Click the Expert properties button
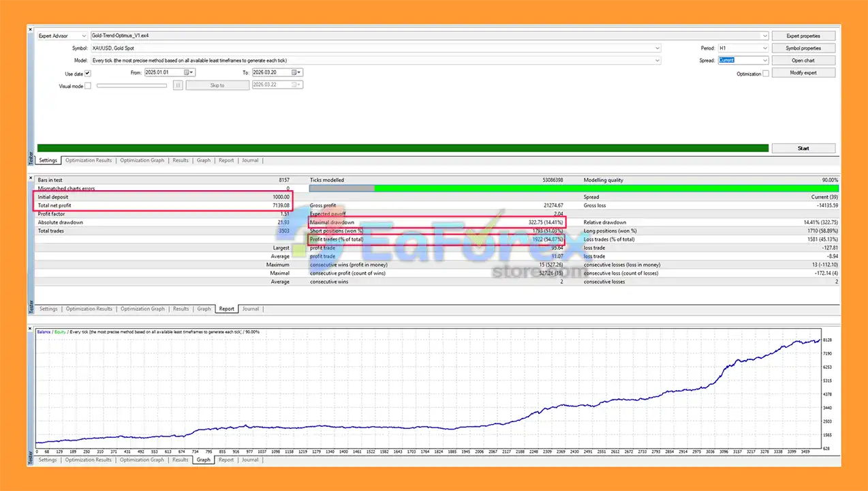The width and height of the screenshot is (868, 491). tap(803, 36)
